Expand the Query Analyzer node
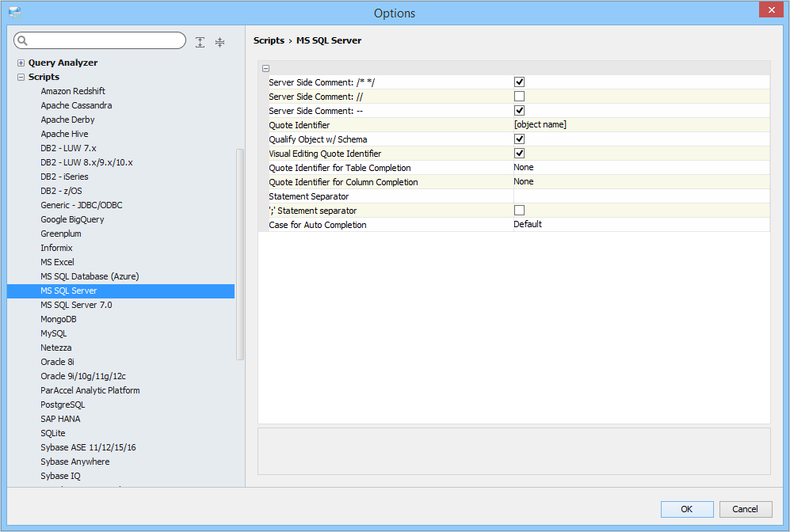 21,63
